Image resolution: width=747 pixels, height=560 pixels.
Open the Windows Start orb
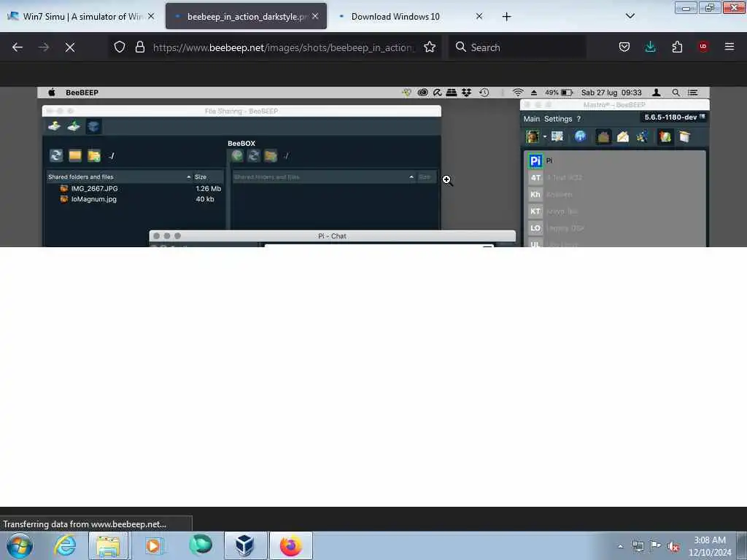pos(20,545)
